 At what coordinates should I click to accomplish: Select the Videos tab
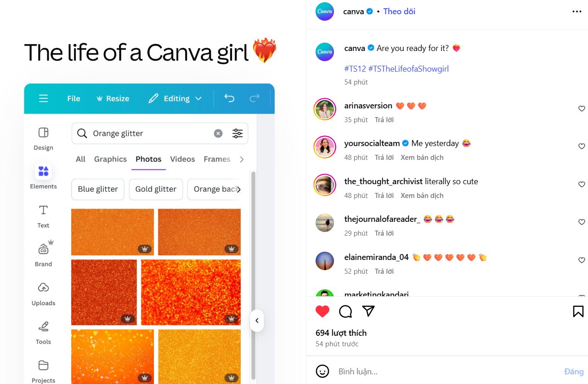(x=182, y=159)
